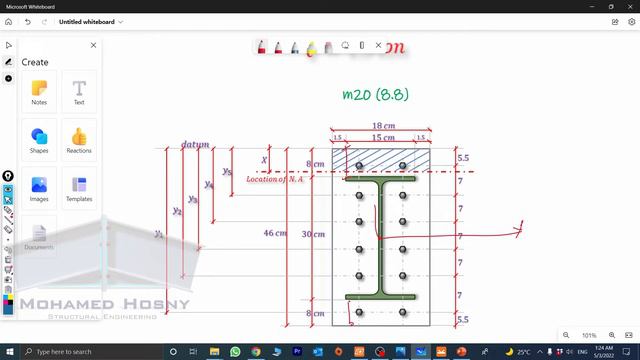The height and width of the screenshot is (360, 640).
Task: Open the Create plus button in left rail
Action: click(9, 78)
